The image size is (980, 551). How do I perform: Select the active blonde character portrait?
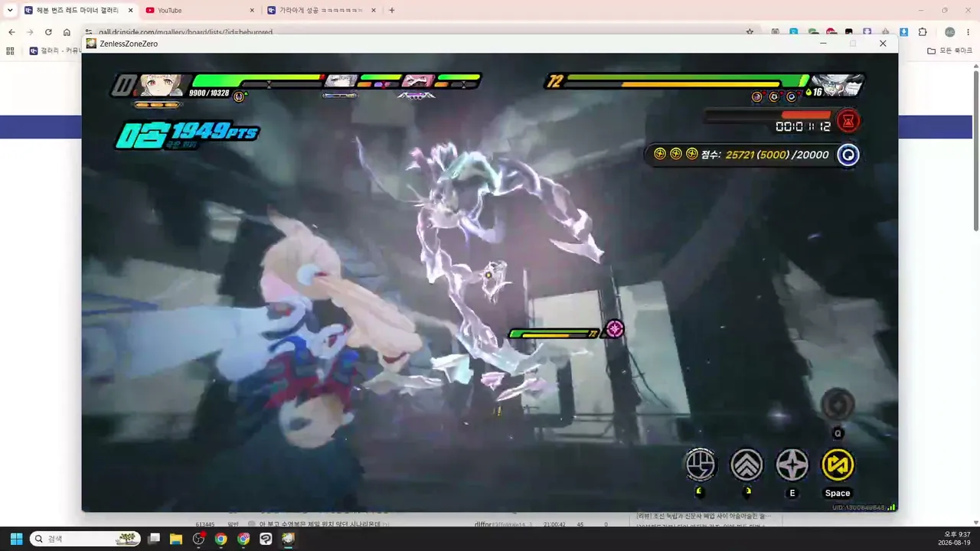click(x=162, y=84)
